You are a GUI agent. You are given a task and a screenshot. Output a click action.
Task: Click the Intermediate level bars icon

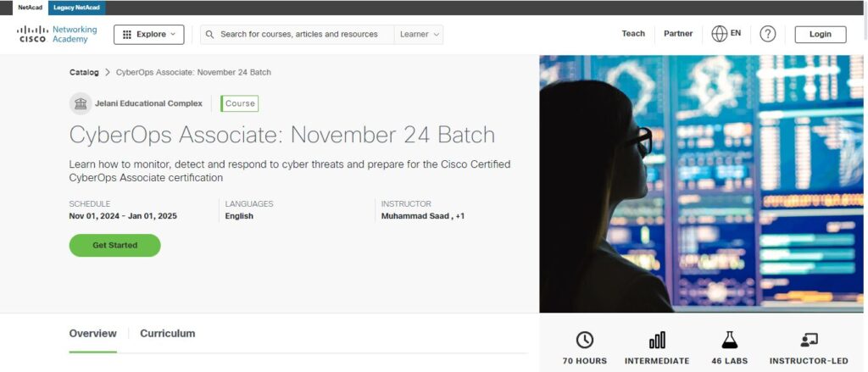(x=657, y=340)
